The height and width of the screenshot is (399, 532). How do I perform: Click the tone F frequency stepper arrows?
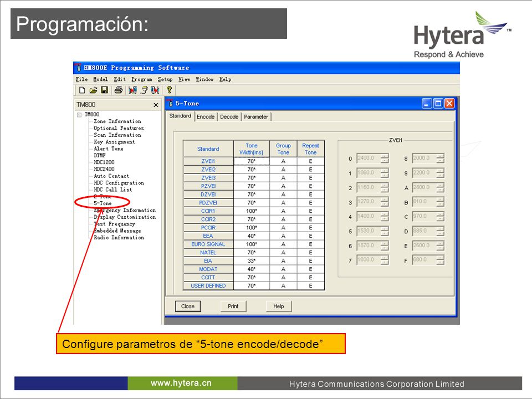440,259
